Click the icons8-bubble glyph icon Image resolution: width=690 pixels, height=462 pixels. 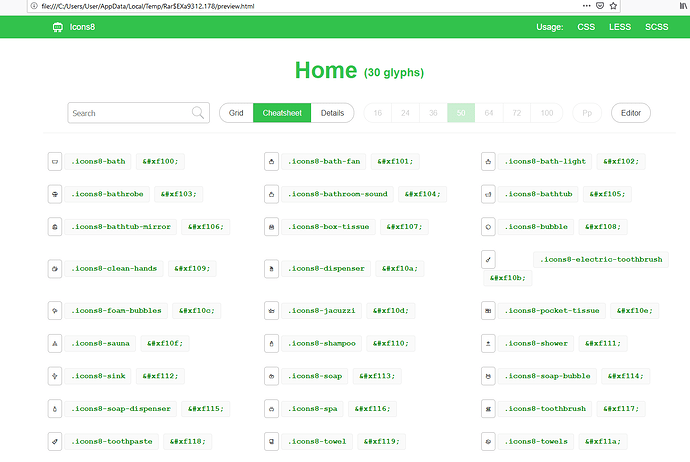(488, 227)
